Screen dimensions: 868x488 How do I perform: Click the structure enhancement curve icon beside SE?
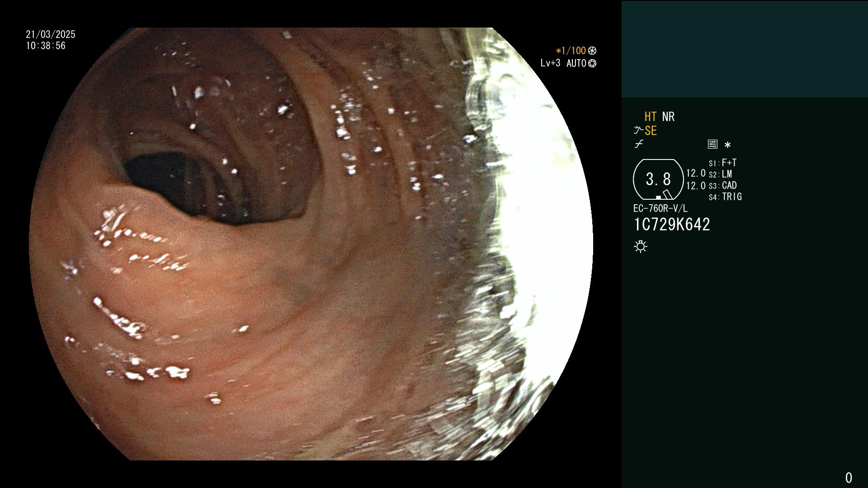(x=638, y=131)
